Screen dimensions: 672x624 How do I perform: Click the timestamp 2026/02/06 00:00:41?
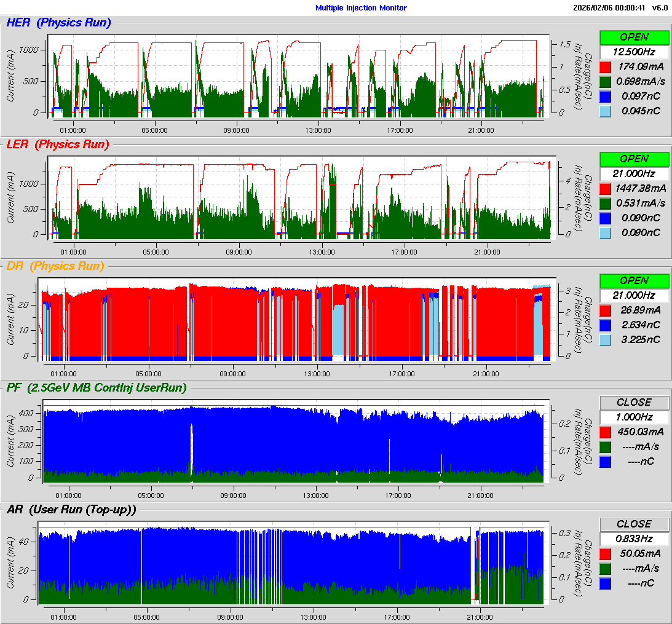pyautogui.click(x=609, y=8)
